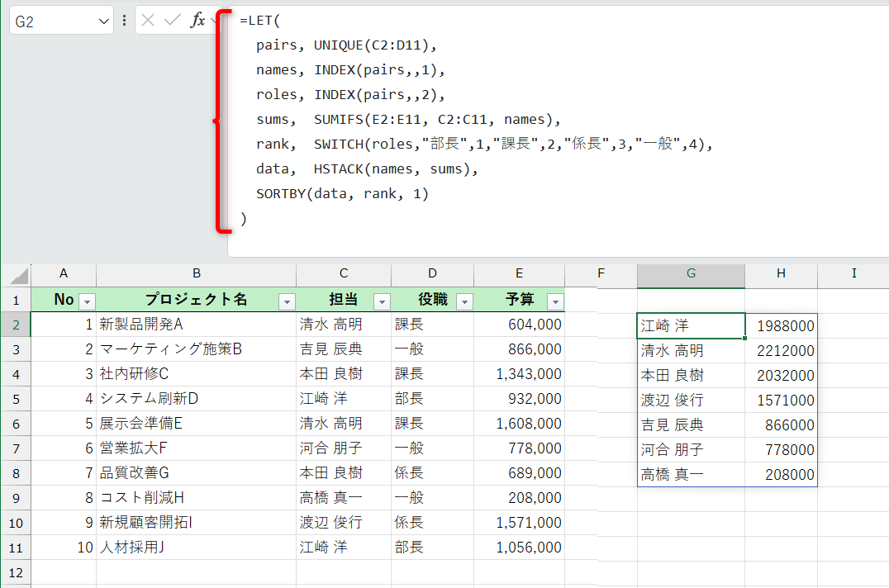The height and width of the screenshot is (588, 889).
Task: Open the プロジェクト名 column filter dropdown
Action: pos(287,301)
